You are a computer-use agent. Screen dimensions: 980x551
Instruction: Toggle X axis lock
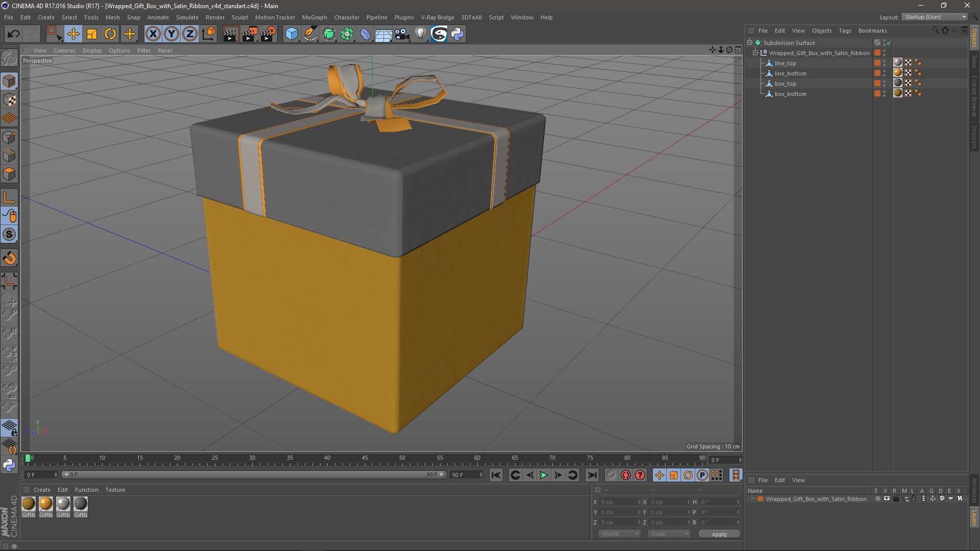(153, 34)
